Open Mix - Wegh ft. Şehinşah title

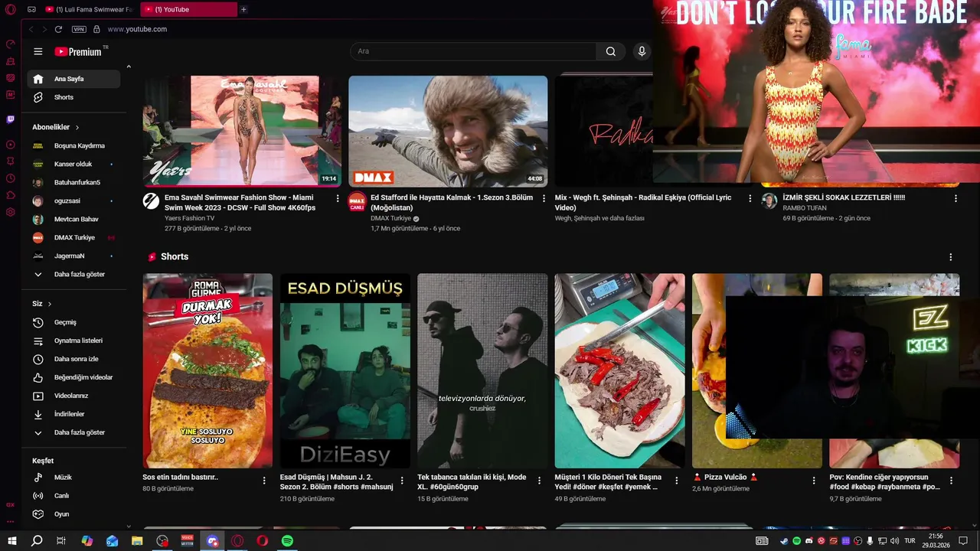(x=643, y=202)
